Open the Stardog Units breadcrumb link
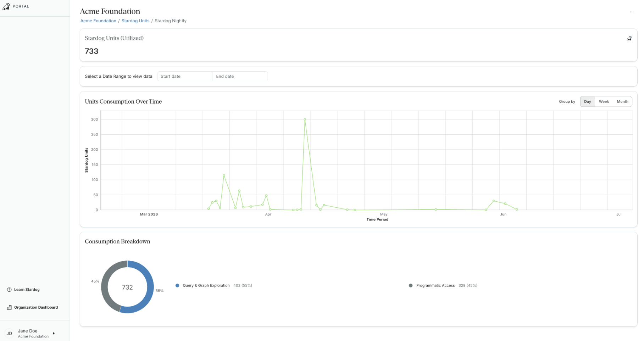The width and height of the screenshot is (644, 341). pyautogui.click(x=135, y=21)
